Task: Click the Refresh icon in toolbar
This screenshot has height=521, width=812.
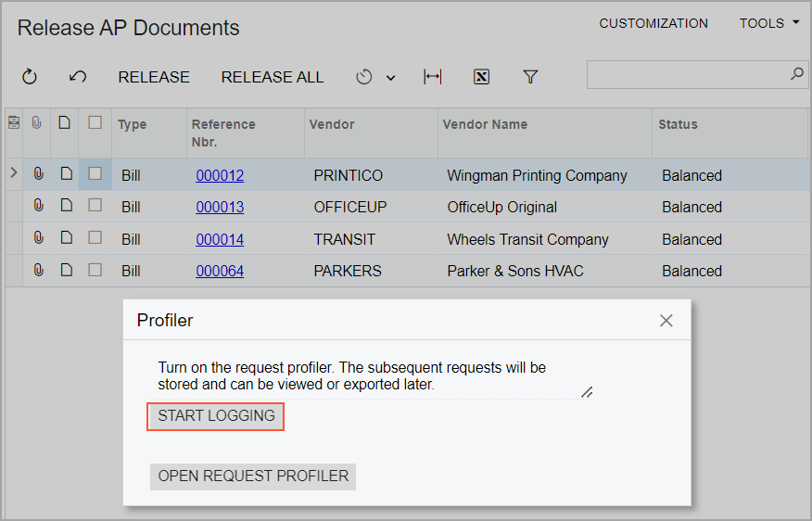Action: tap(30, 77)
